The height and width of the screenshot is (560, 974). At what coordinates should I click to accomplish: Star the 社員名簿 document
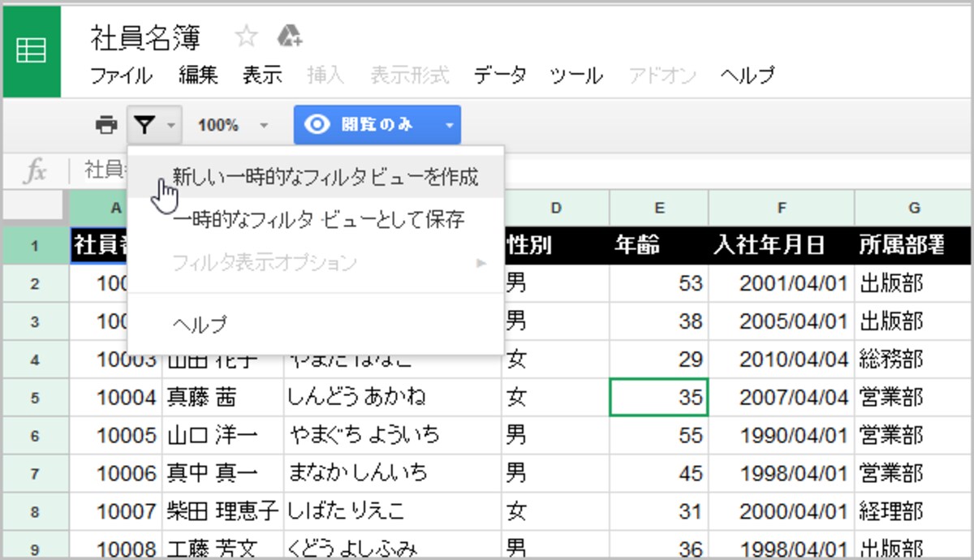pos(245,37)
